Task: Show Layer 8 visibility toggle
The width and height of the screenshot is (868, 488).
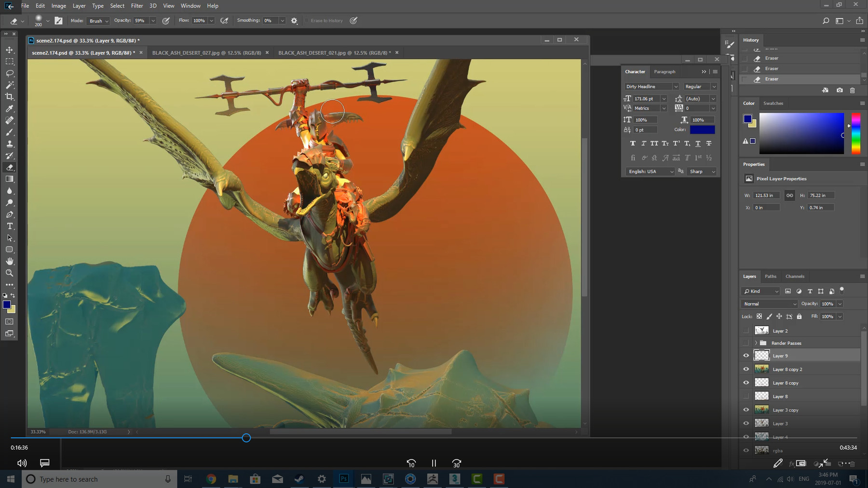Action: pyautogui.click(x=746, y=396)
